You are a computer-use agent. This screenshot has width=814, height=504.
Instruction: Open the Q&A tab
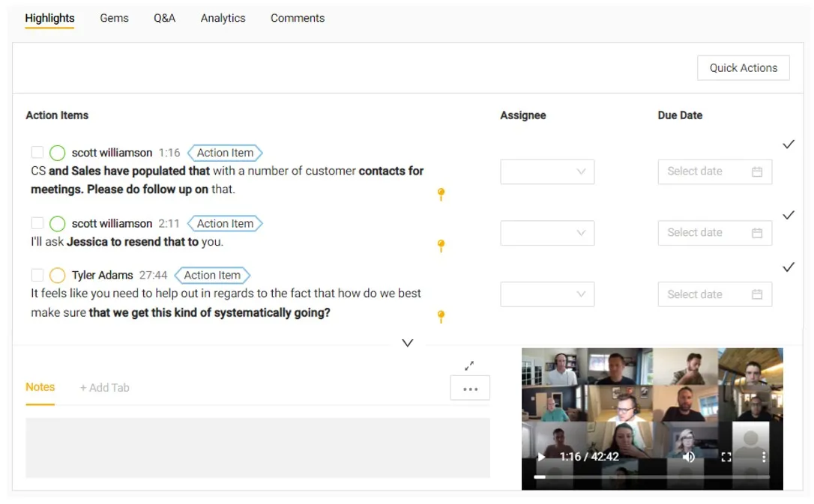click(x=164, y=18)
